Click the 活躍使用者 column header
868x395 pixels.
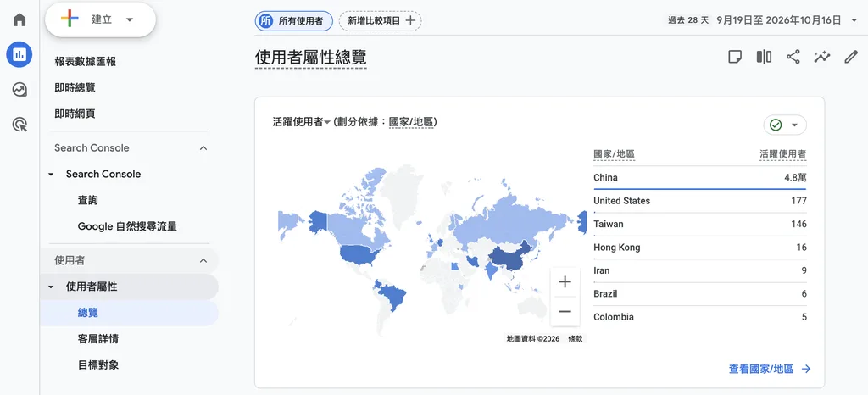click(x=782, y=154)
